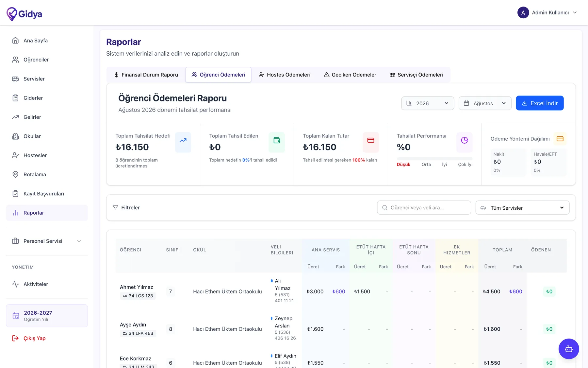Viewport: 588px width, 368px height.
Task: Click the ₺0 paid badge for Ayşe Aydın
Action: click(549, 329)
